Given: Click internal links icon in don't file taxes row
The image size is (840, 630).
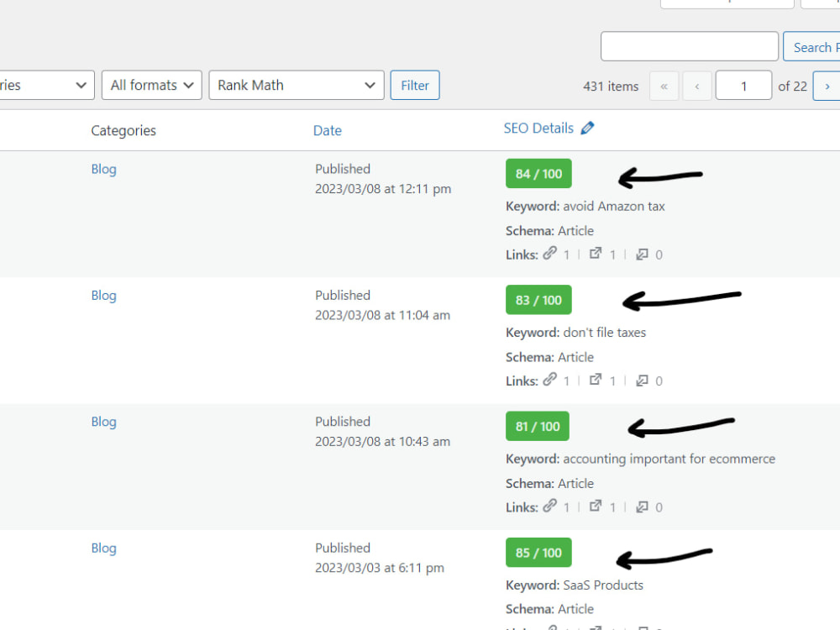Looking at the screenshot, I should click(x=549, y=380).
